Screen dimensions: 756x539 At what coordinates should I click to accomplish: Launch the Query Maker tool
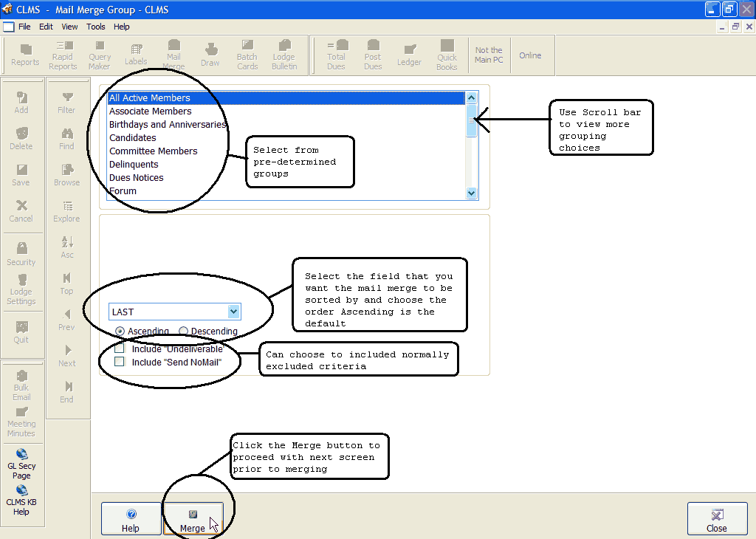coord(100,55)
